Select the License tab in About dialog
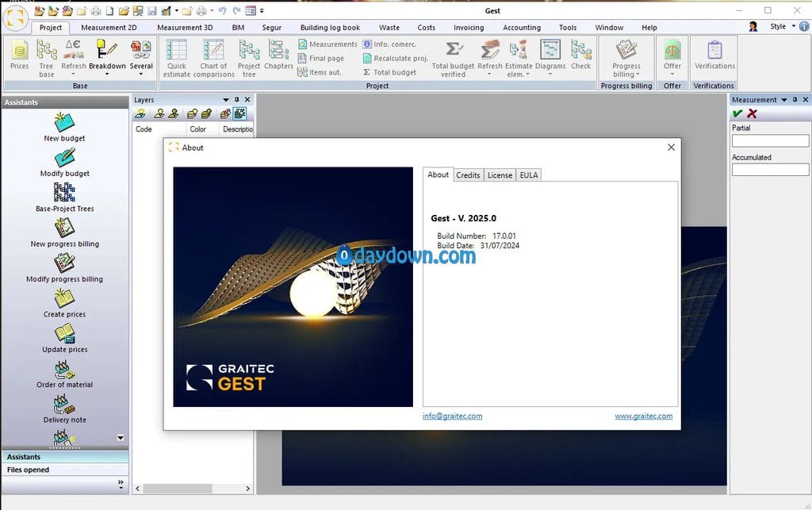The image size is (812, 510). 500,175
